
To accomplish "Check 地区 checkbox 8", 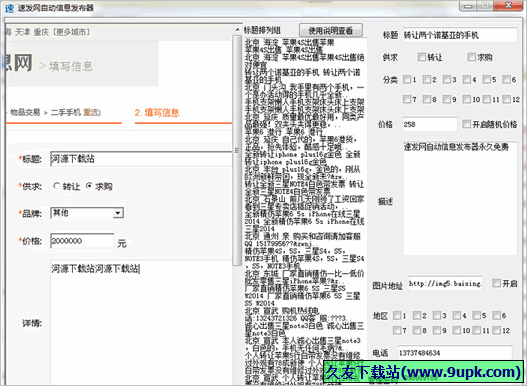I will [417, 330].
